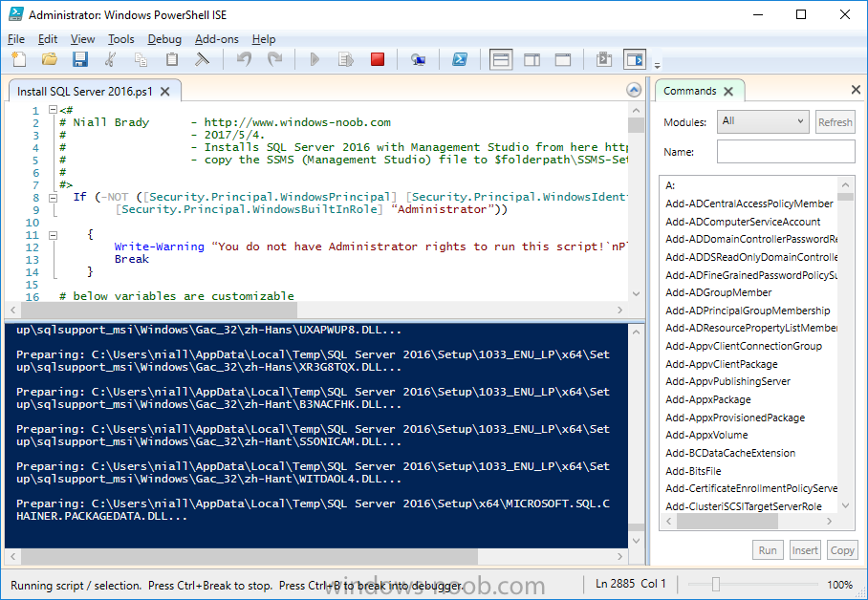The height and width of the screenshot is (600, 868).
Task: Click the command list horizontal scrollbar thumb
Action: [727, 521]
